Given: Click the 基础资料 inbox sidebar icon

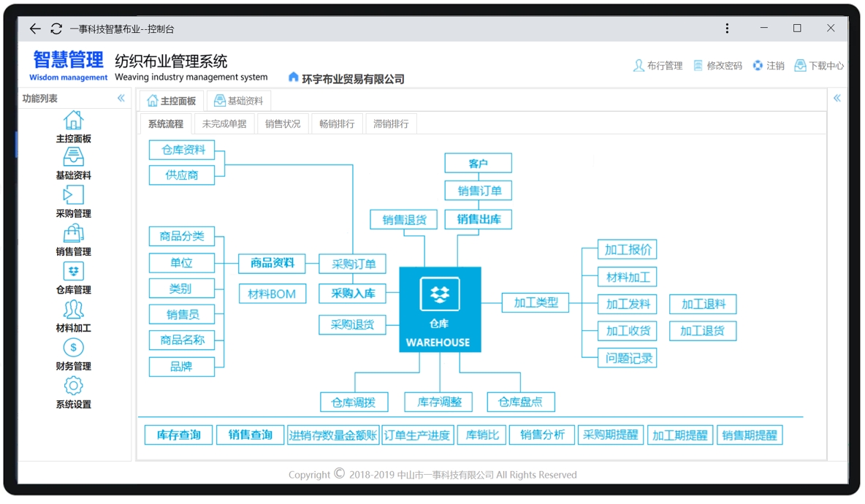Looking at the screenshot, I should click(x=73, y=157).
